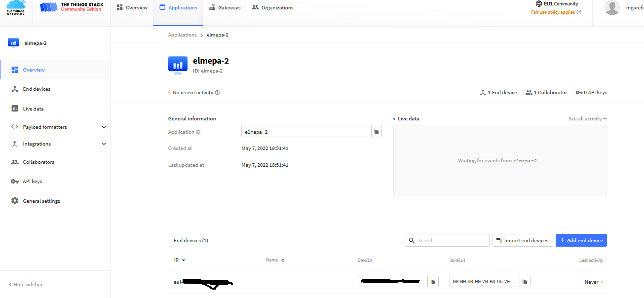Sort by the ID column
Screen dimensions: 644x298
pos(180,260)
